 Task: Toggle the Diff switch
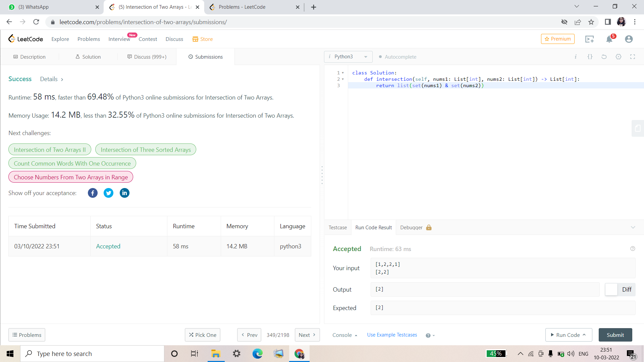[620, 290]
